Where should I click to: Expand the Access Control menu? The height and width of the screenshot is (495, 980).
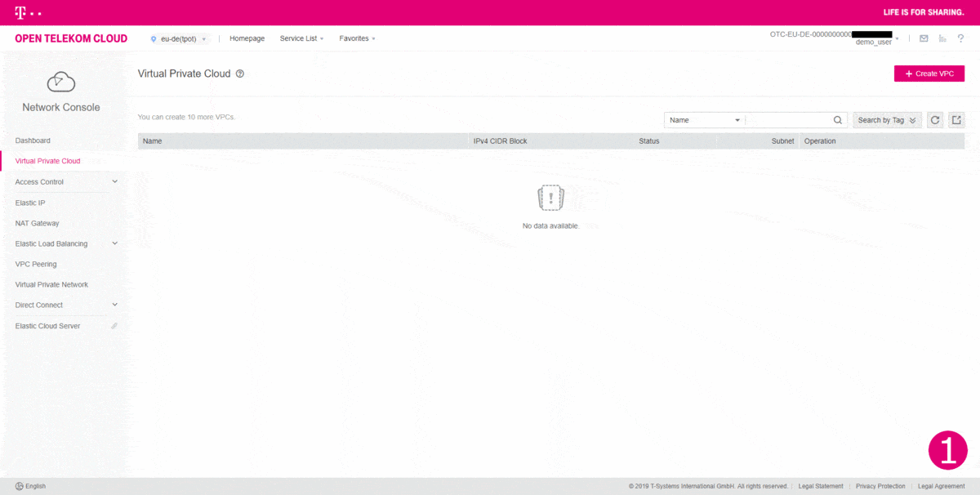114,182
